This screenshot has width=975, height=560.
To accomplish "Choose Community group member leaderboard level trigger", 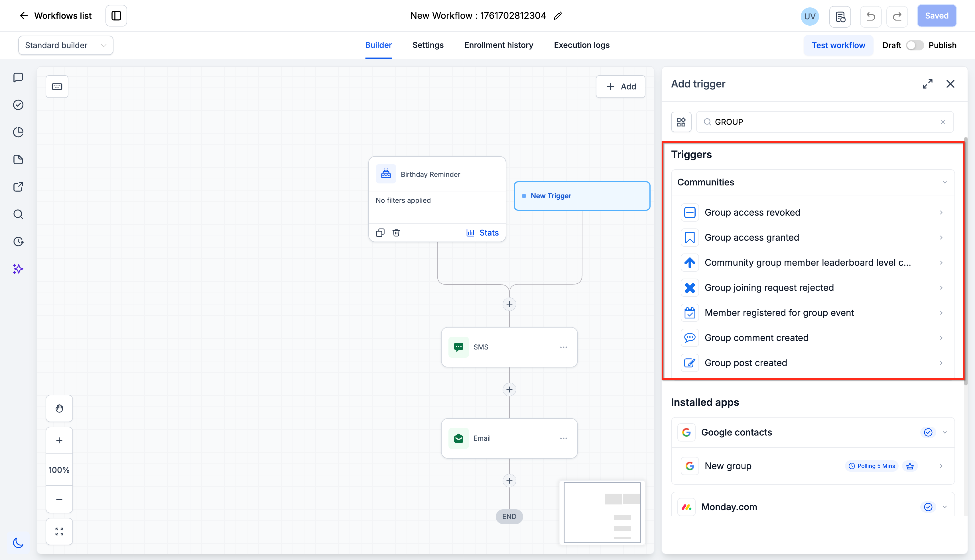I will click(x=813, y=262).
